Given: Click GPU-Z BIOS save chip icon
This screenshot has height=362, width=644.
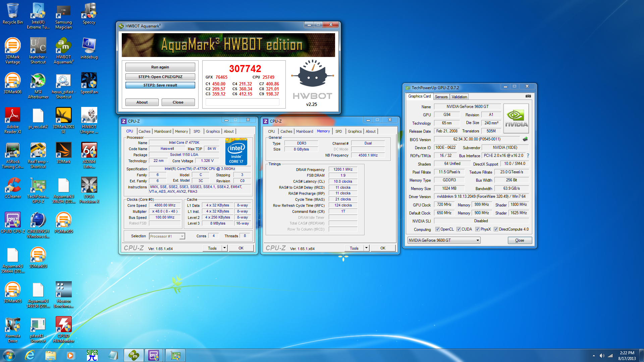Looking at the screenshot, I should coord(525,139).
